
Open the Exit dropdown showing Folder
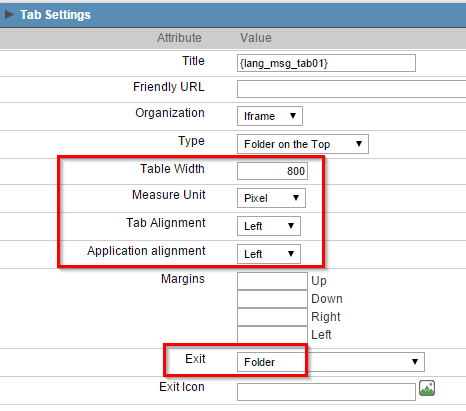[331, 362]
